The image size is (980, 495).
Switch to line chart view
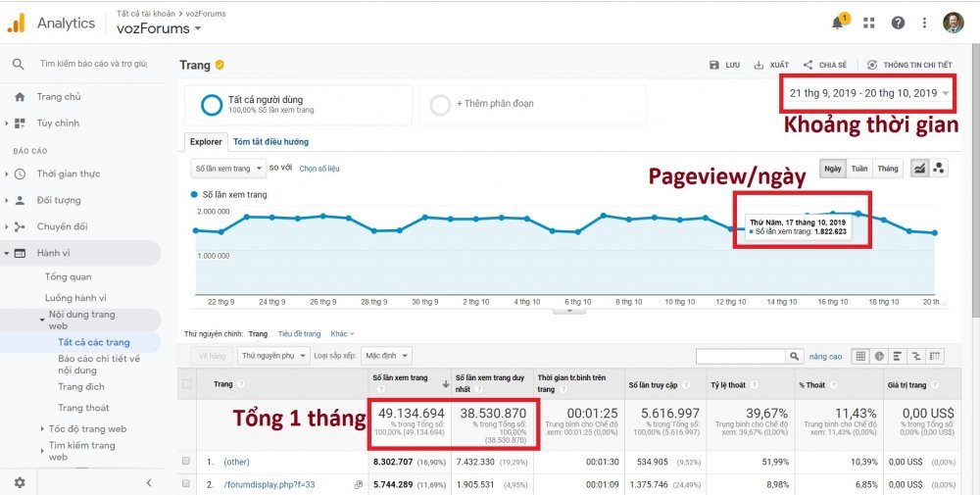coord(919,169)
